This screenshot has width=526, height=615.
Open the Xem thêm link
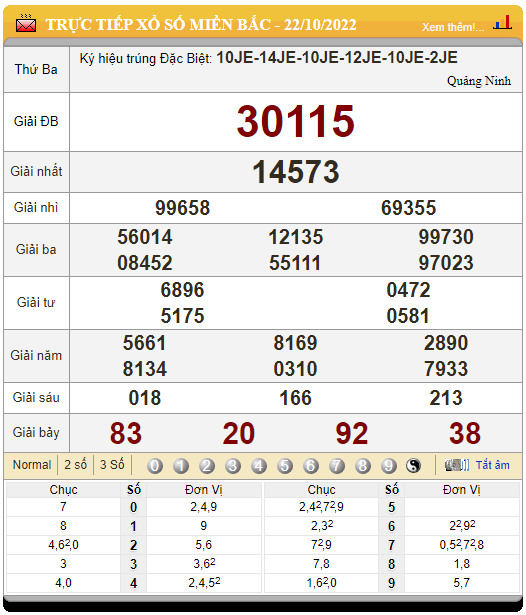[453, 27]
